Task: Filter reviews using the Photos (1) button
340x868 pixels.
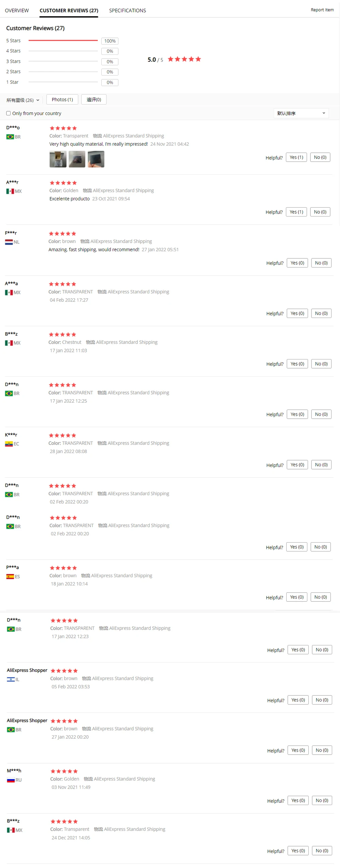Action: point(62,100)
